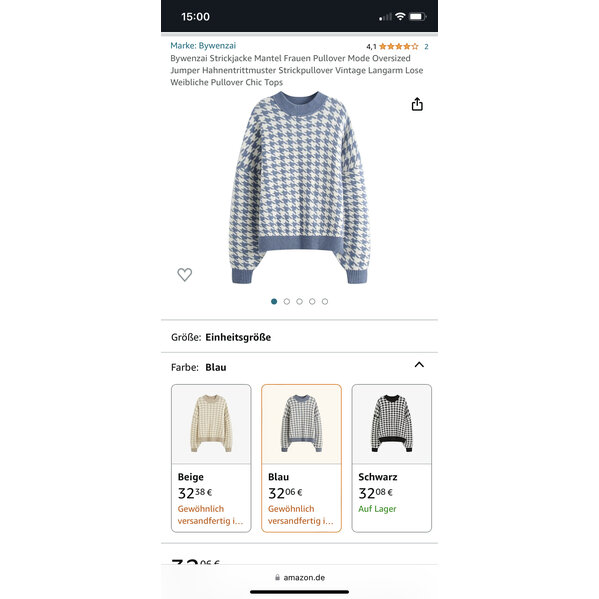Choose the Blau color variant card
Image resolution: width=599 pixels, height=599 pixels.
tap(301, 458)
